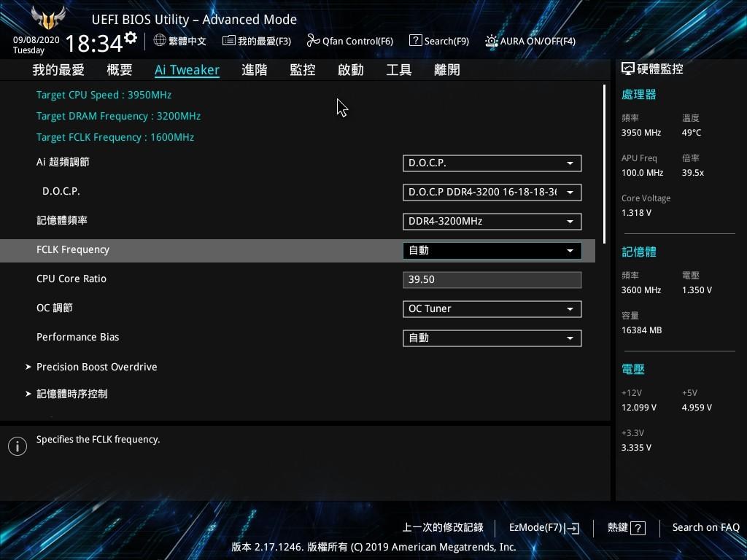Viewport: 747px width, 560px height.
Task: Click the 16384 MB capacity value
Action: [x=642, y=330]
